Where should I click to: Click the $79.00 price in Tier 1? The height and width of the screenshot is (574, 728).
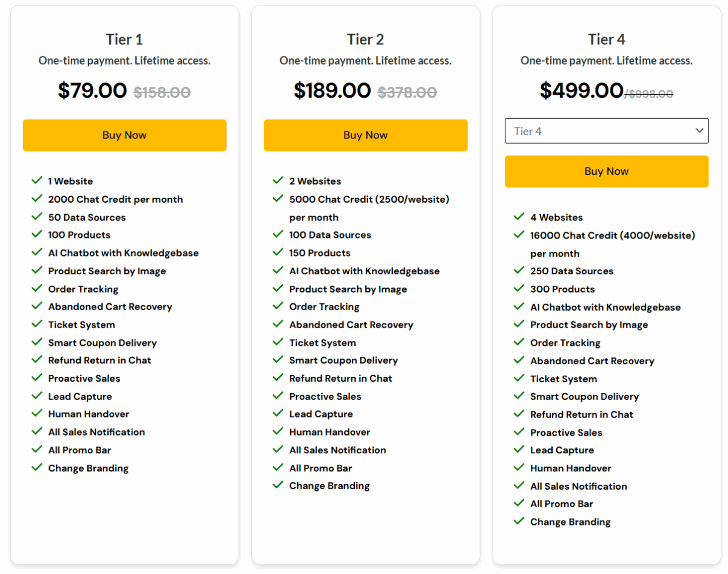92,91
